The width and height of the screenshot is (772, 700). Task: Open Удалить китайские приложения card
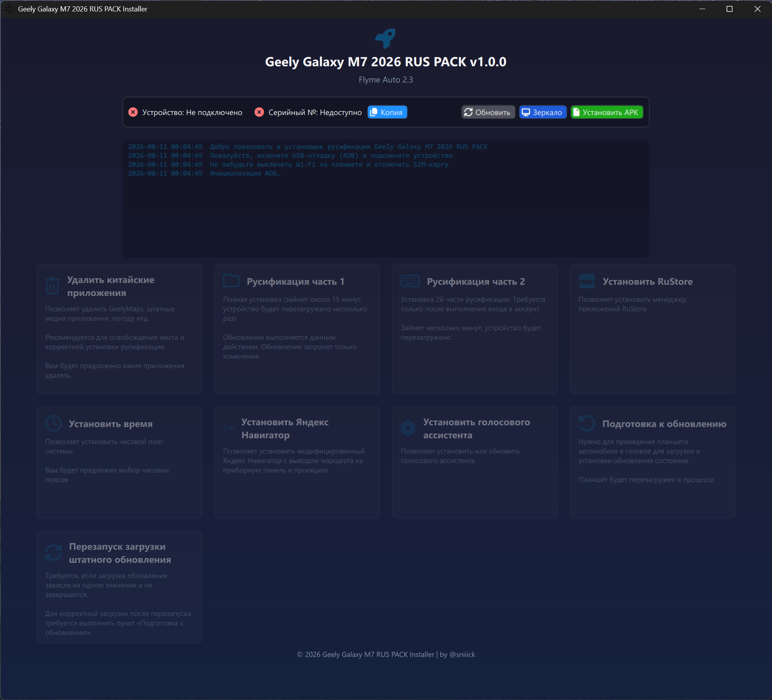pos(119,329)
